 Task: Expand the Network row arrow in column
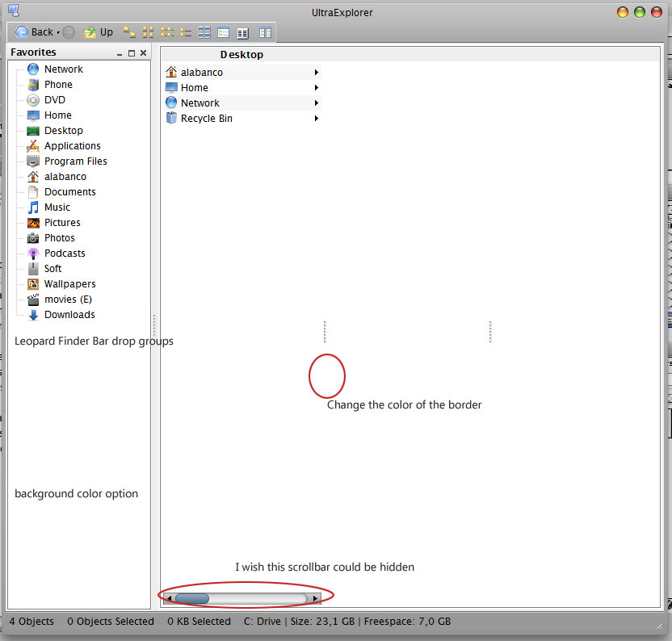[317, 103]
